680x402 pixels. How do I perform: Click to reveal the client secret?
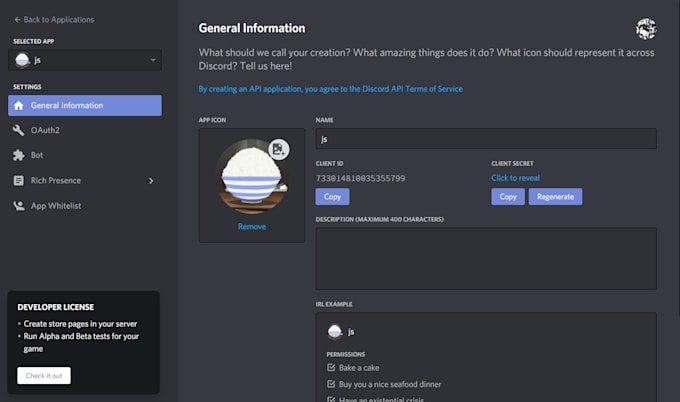pos(516,178)
